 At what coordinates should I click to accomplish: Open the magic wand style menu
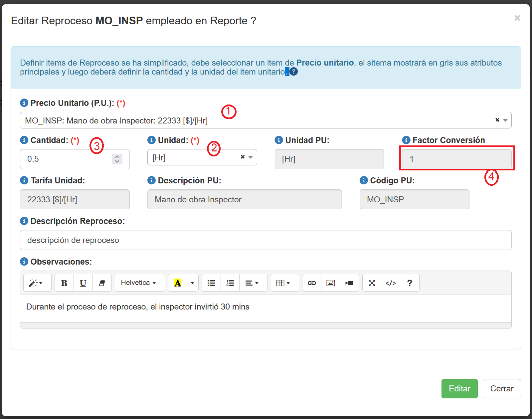37,283
